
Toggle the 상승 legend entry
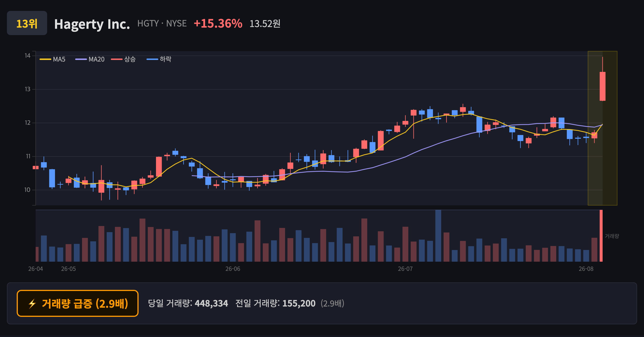tap(123, 59)
